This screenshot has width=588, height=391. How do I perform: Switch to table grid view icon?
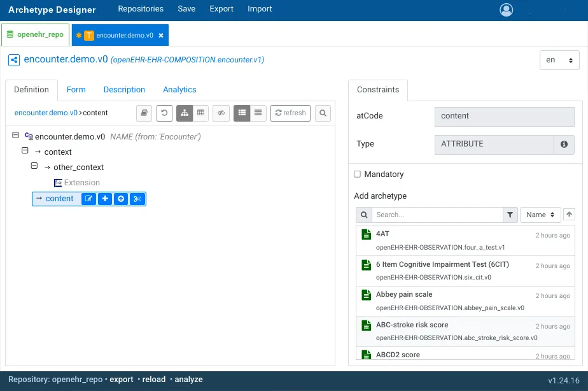201,113
